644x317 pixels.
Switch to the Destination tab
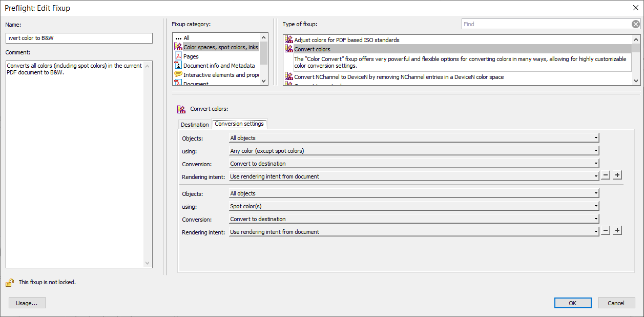(195, 125)
